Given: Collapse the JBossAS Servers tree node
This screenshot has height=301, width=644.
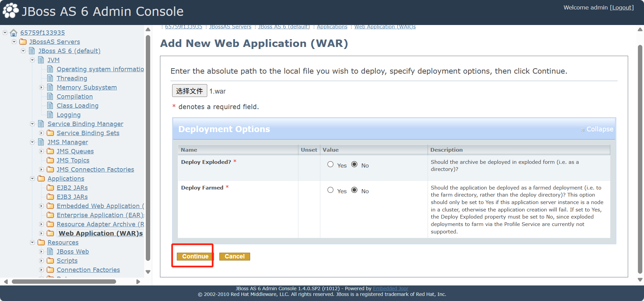Looking at the screenshot, I should click(14, 42).
